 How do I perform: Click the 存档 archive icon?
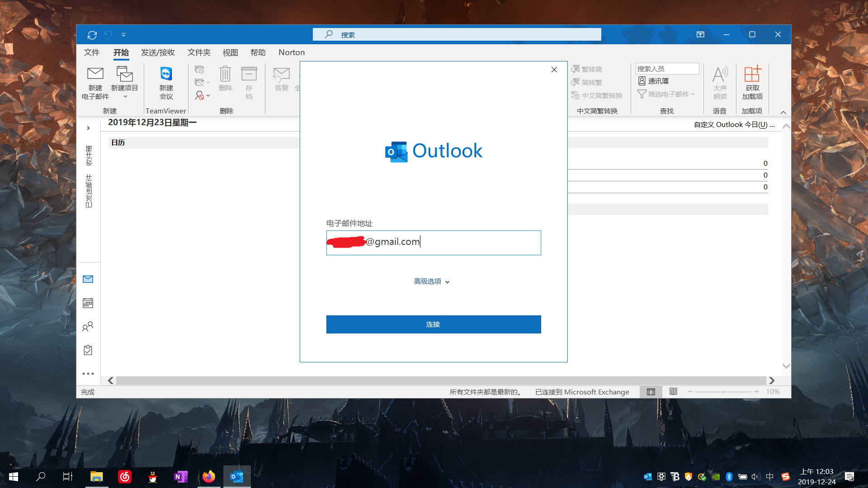[249, 74]
